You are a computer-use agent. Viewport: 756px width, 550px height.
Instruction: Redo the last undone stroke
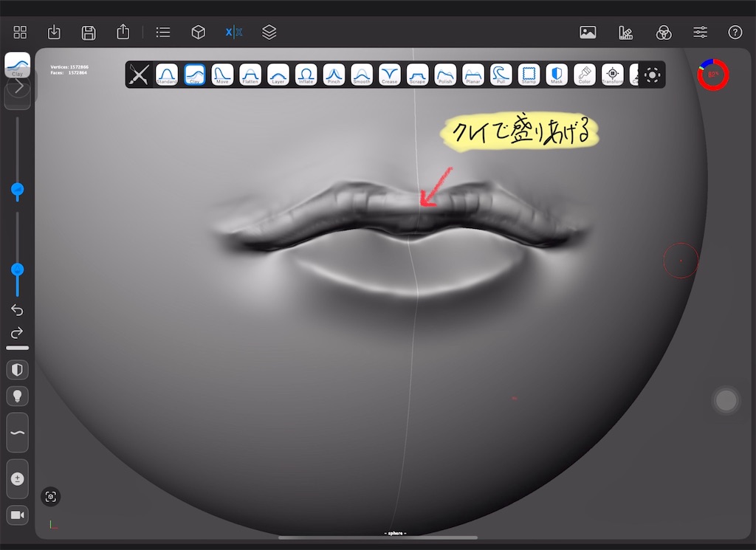(18, 333)
